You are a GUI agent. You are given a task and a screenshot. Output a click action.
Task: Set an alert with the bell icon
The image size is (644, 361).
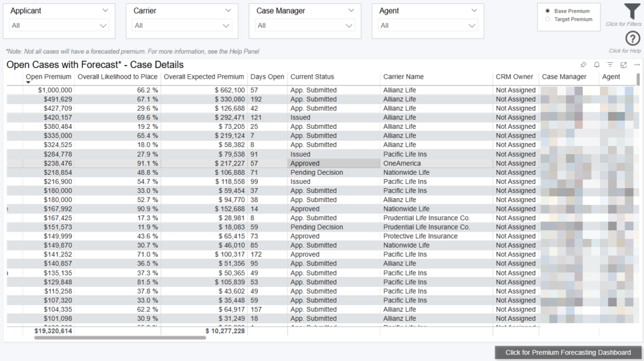[596, 65]
